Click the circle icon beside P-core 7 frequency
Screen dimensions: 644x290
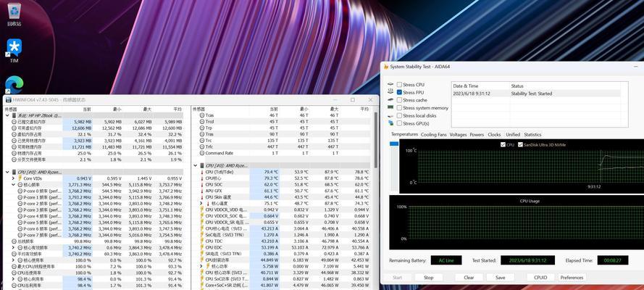click(20, 235)
